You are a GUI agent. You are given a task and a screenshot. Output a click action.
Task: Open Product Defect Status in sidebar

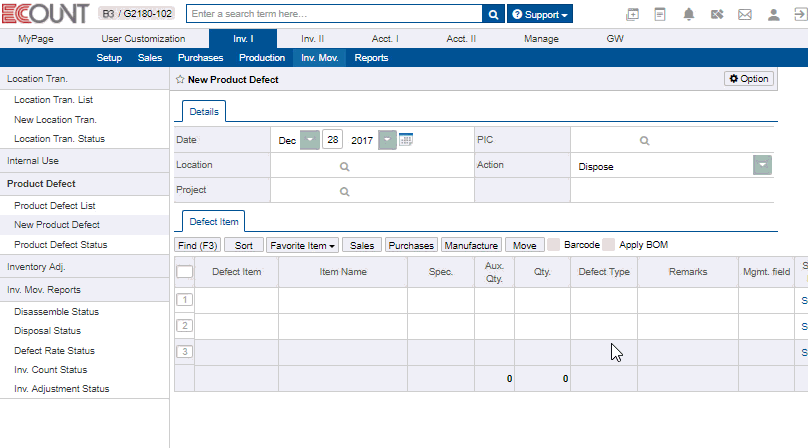pos(61,245)
